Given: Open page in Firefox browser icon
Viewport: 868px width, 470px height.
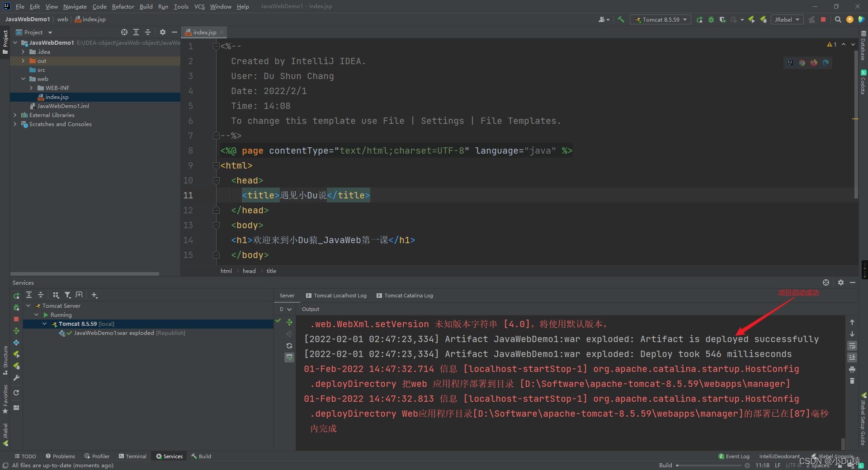Looking at the screenshot, I should 814,63.
